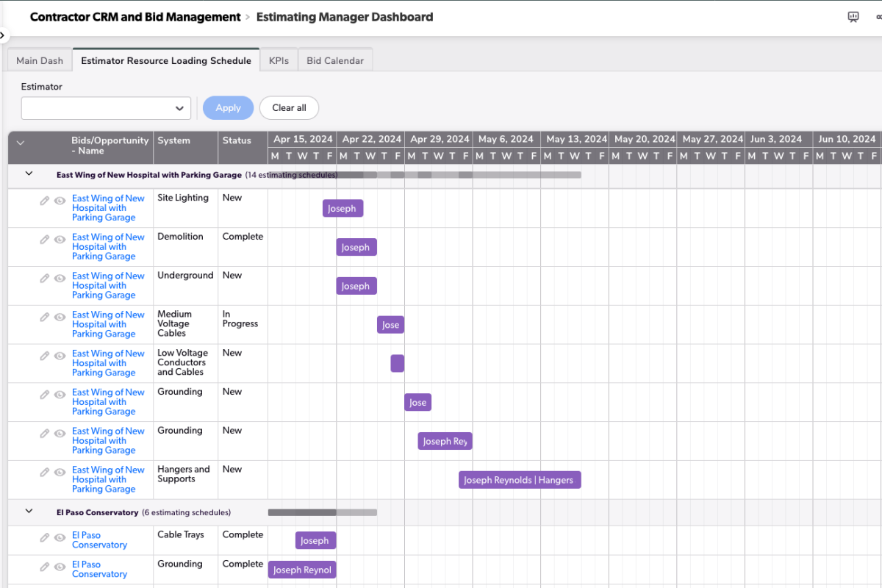
Task: Click edit pencil for Underground row
Action: pyautogui.click(x=45, y=278)
